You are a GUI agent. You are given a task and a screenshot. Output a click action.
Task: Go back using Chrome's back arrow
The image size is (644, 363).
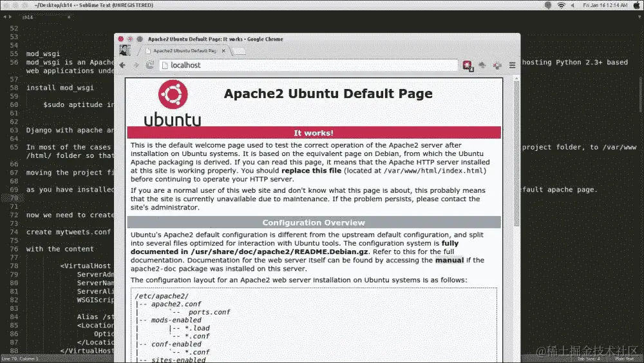pos(122,65)
